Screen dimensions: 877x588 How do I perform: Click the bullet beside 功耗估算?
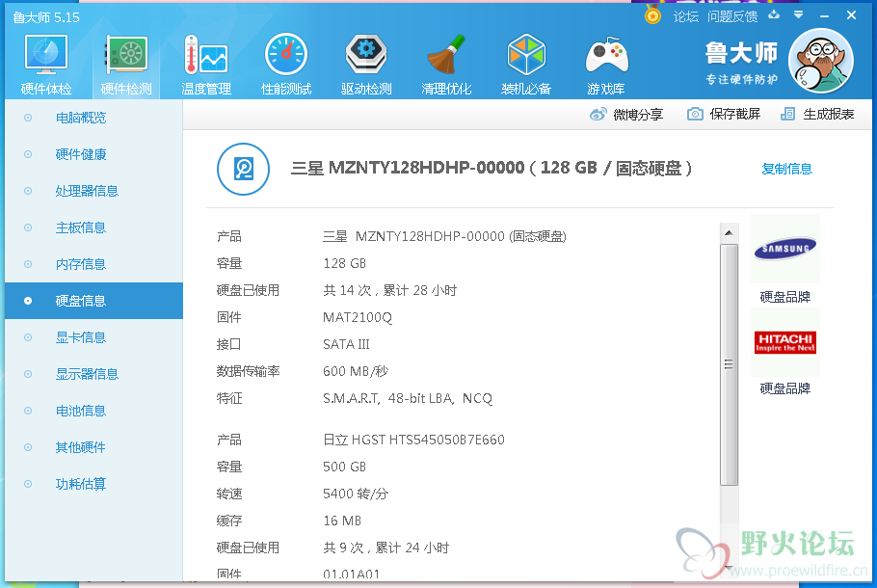pyautogui.click(x=28, y=484)
